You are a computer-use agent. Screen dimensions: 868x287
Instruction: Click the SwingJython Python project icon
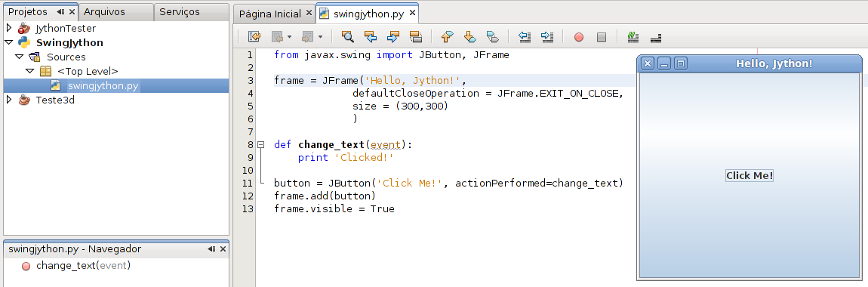pyautogui.click(x=24, y=42)
